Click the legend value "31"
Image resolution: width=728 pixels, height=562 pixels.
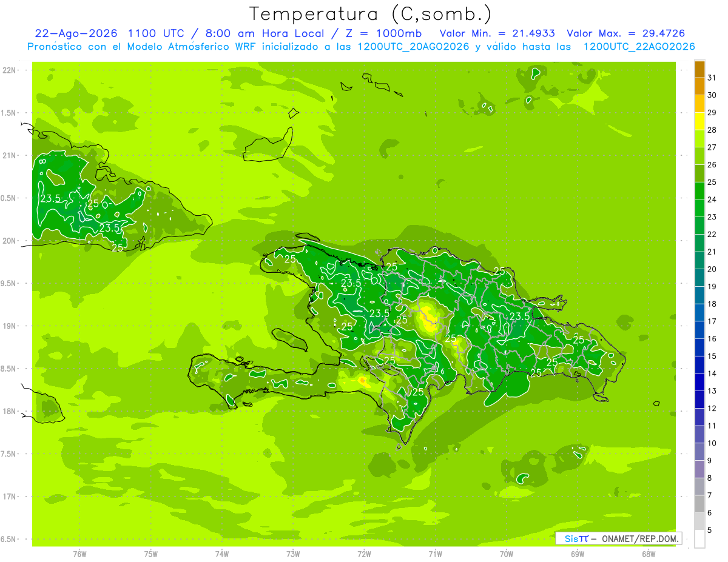[x=712, y=78]
